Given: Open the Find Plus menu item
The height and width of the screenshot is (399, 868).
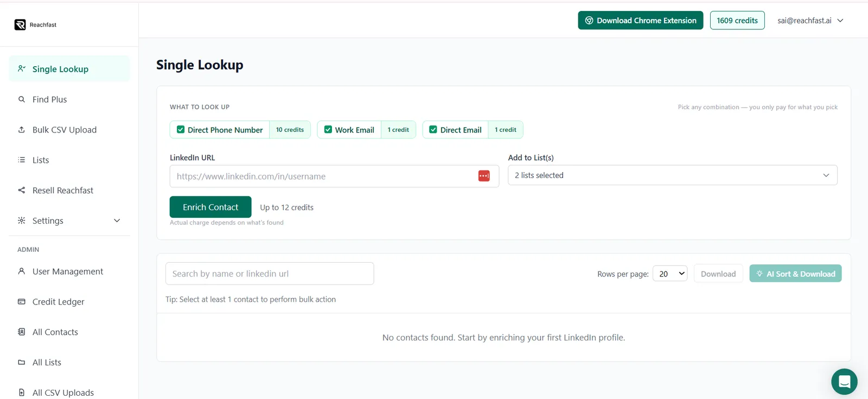Looking at the screenshot, I should pyautogui.click(x=69, y=99).
